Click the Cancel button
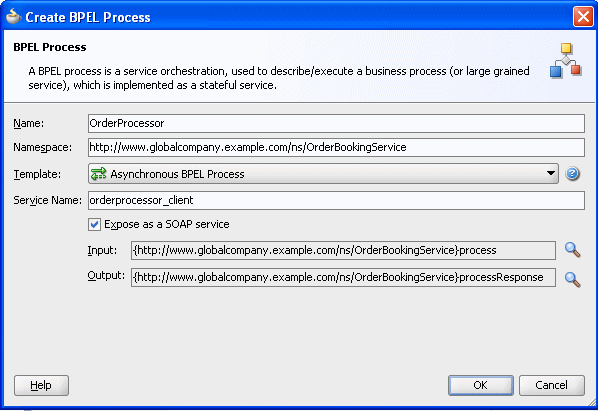Image resolution: width=598 pixels, height=411 pixels. [x=551, y=385]
